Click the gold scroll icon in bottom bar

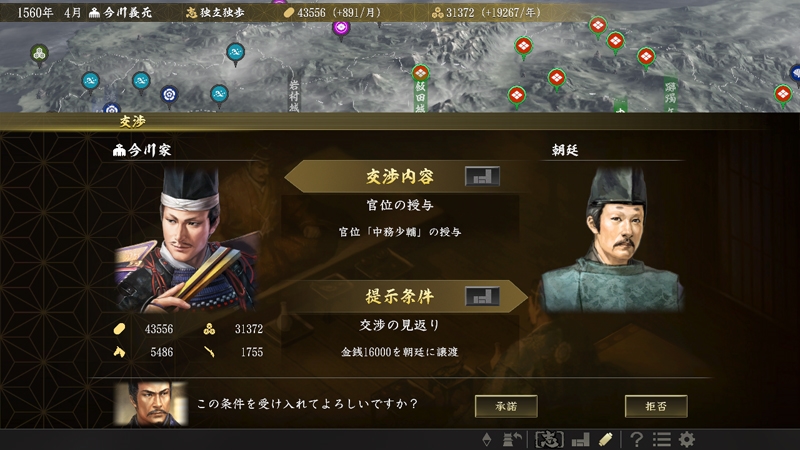(x=606, y=439)
